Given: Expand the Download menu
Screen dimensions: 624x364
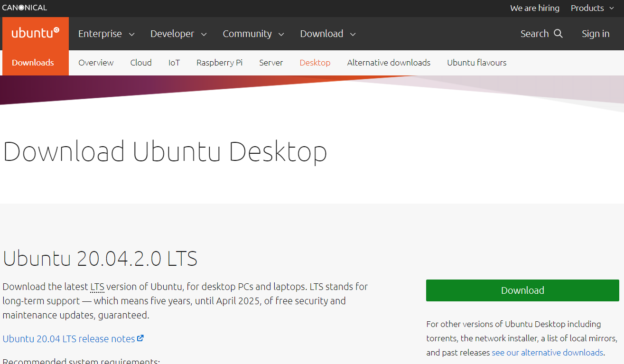Looking at the screenshot, I should (x=328, y=34).
